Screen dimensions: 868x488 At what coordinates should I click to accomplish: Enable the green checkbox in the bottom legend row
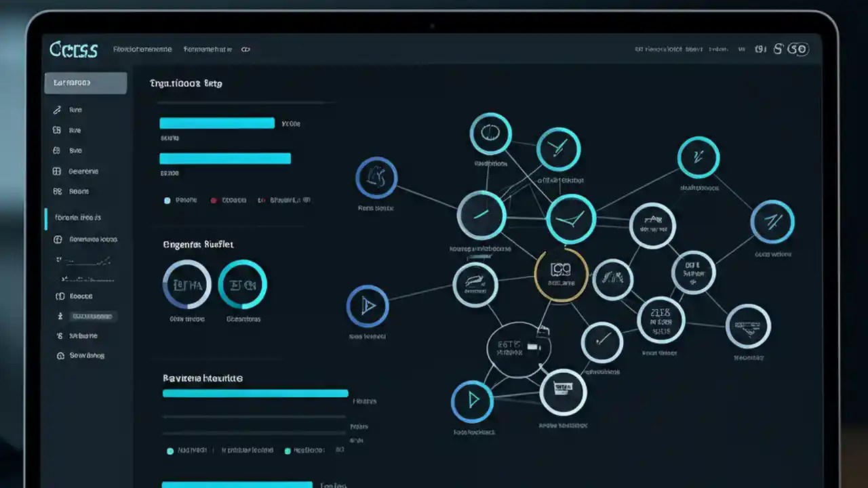pos(286,449)
